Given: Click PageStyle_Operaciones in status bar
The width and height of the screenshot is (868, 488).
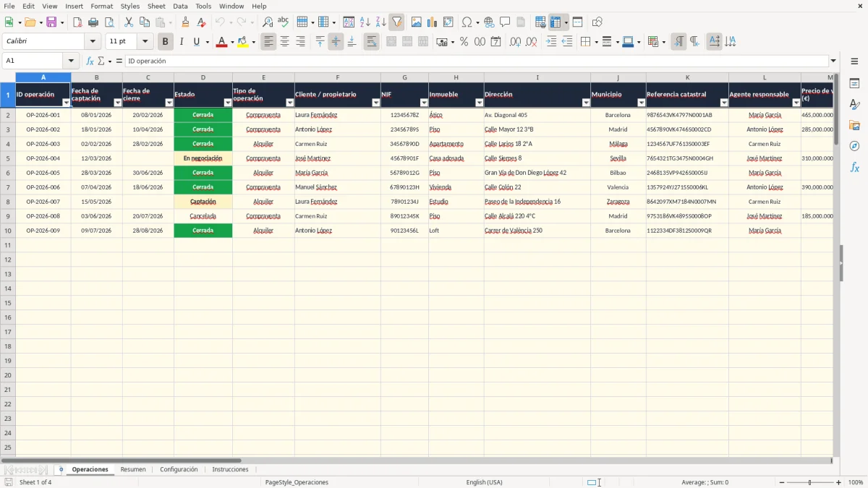Looking at the screenshot, I should (297, 482).
